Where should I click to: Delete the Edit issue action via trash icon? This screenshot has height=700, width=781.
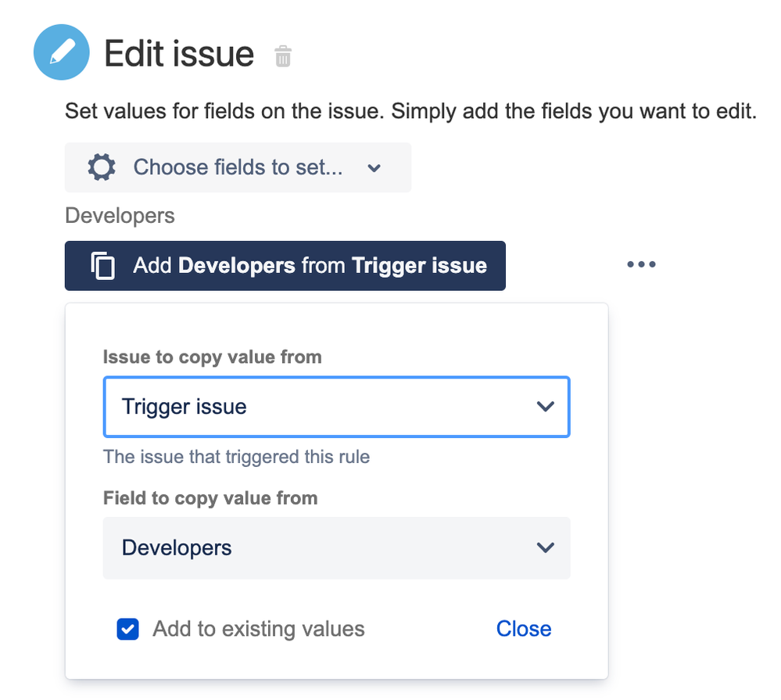tap(283, 56)
